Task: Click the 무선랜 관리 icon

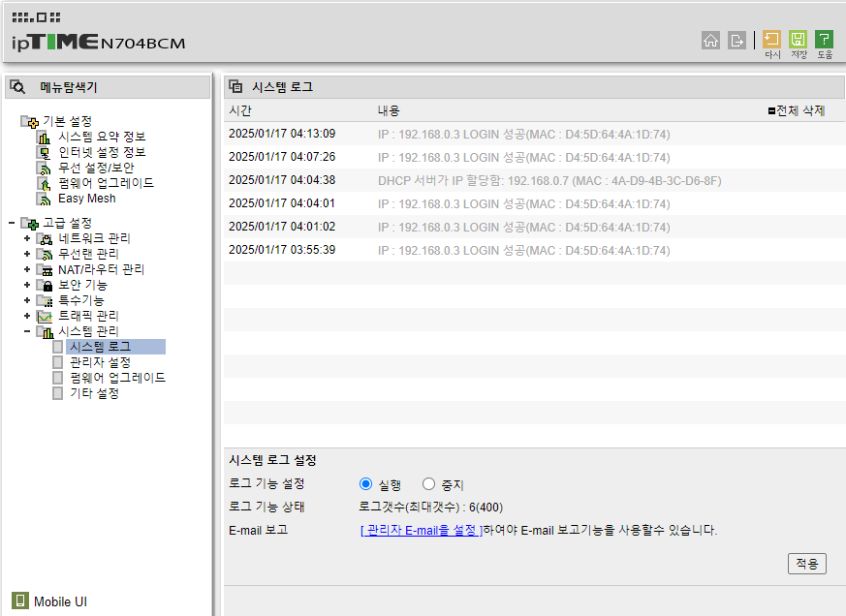Action: [x=45, y=254]
